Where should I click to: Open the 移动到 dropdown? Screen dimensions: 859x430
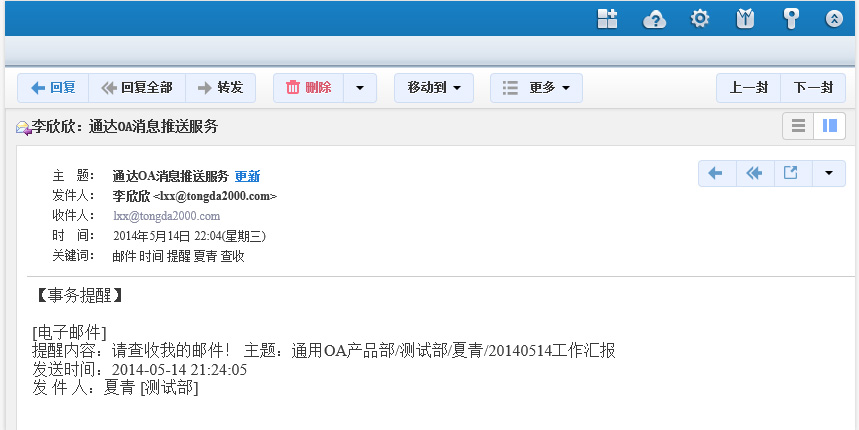433,88
